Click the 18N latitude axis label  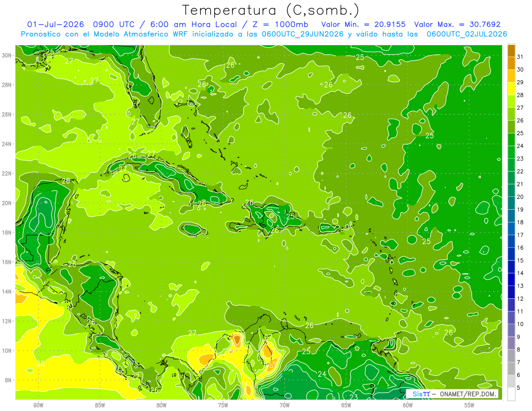7,232
